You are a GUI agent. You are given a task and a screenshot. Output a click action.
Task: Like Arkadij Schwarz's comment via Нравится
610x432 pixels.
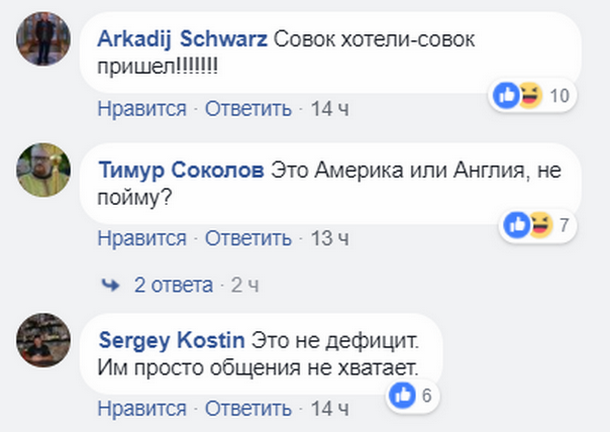pyautogui.click(x=141, y=108)
